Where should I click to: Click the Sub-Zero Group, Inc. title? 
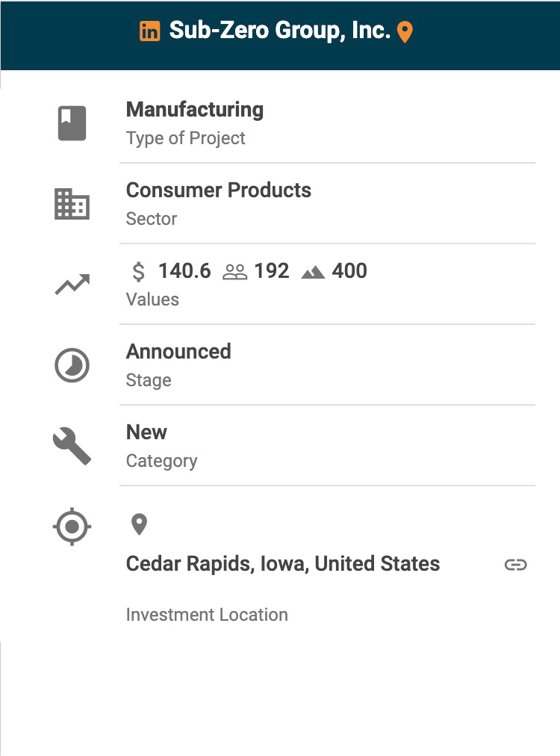click(x=280, y=31)
